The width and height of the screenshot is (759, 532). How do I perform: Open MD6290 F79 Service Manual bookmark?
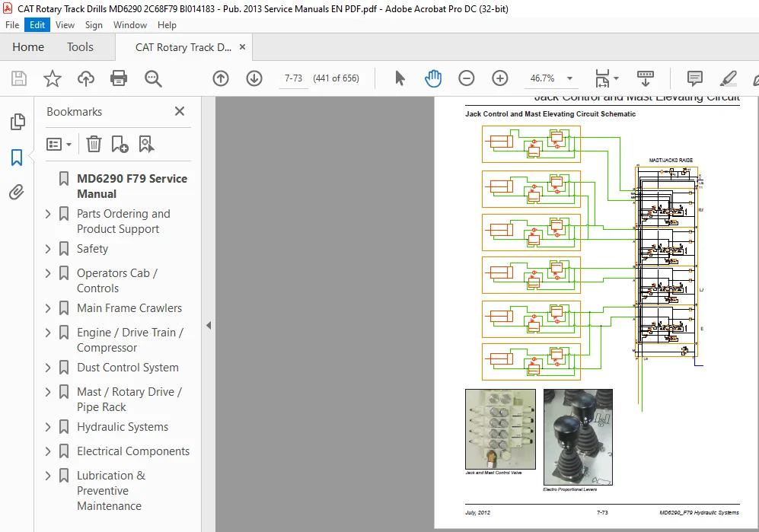pyautogui.click(x=132, y=186)
